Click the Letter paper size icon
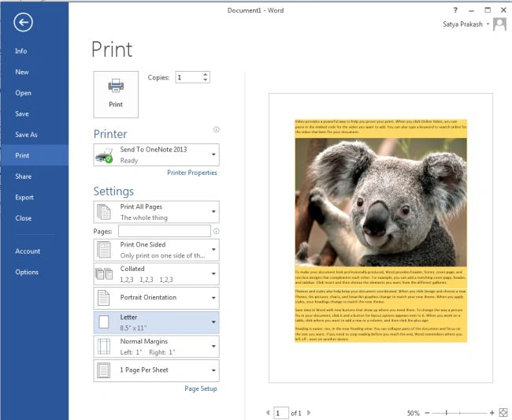The width and height of the screenshot is (512, 420). (104, 322)
